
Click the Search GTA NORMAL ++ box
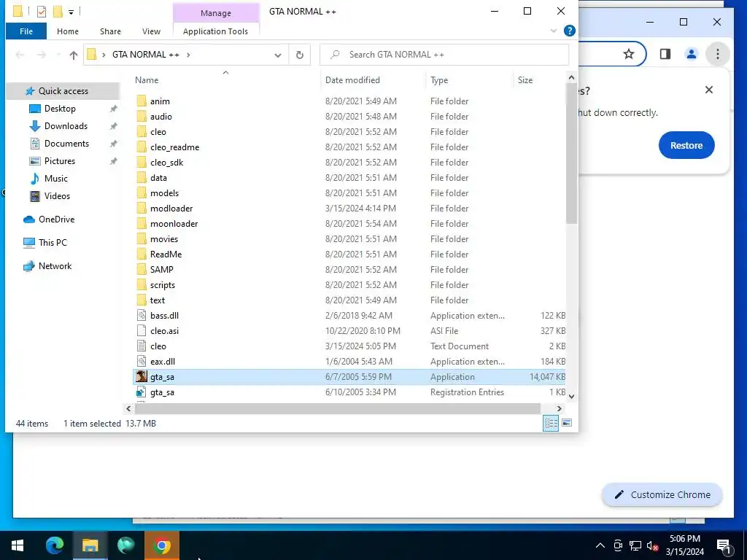click(444, 55)
